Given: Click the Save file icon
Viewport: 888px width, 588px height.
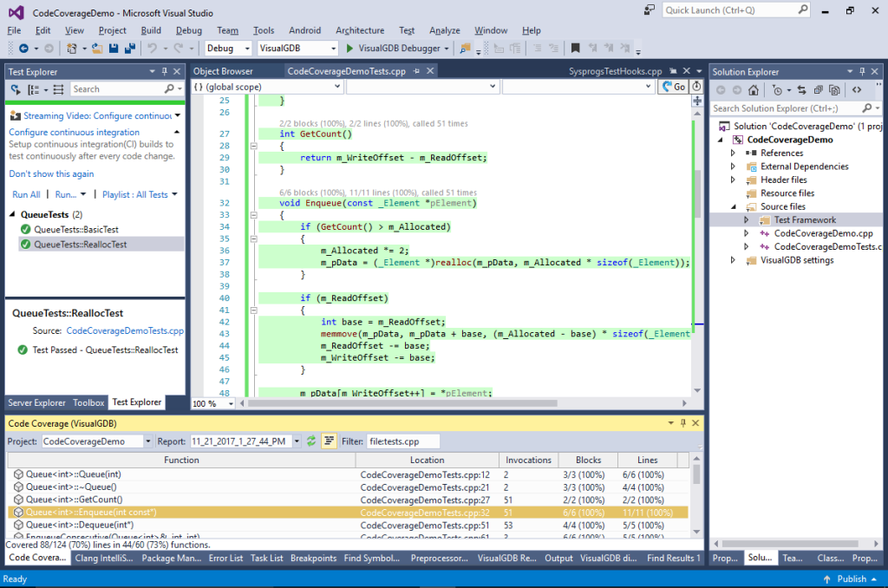Looking at the screenshot, I should tap(114, 49).
